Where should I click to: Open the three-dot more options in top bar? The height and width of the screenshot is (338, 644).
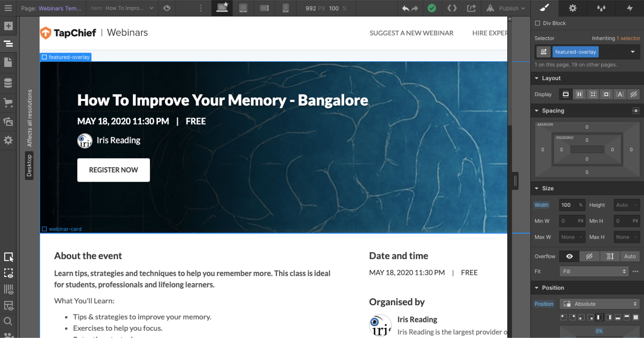201,8
